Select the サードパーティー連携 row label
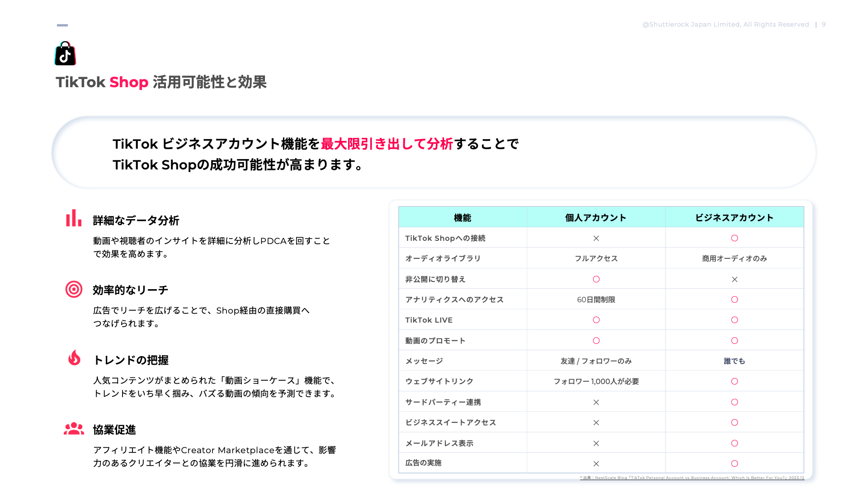Image resolution: width=868 pixels, height=488 pixels. 443,402
